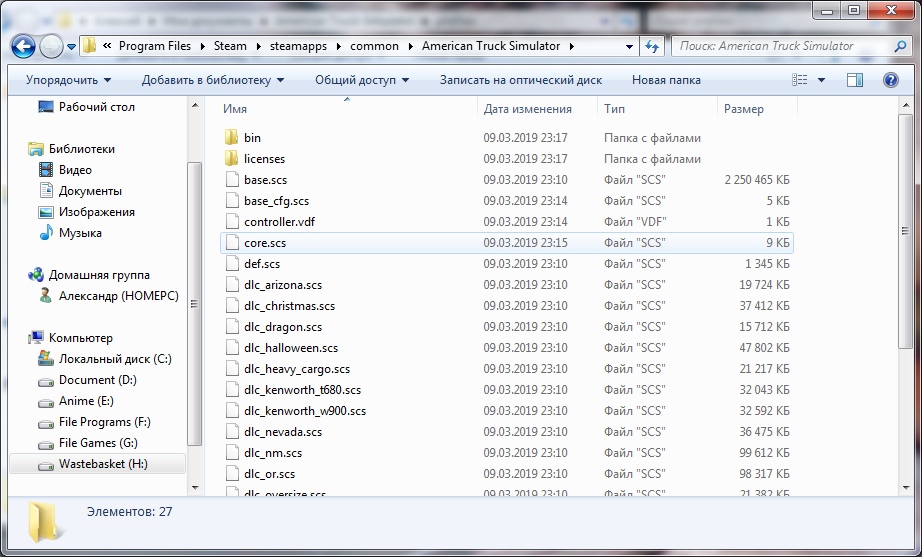Select dlc_christmas.scs file
This screenshot has height=557, width=922.
tap(289, 306)
